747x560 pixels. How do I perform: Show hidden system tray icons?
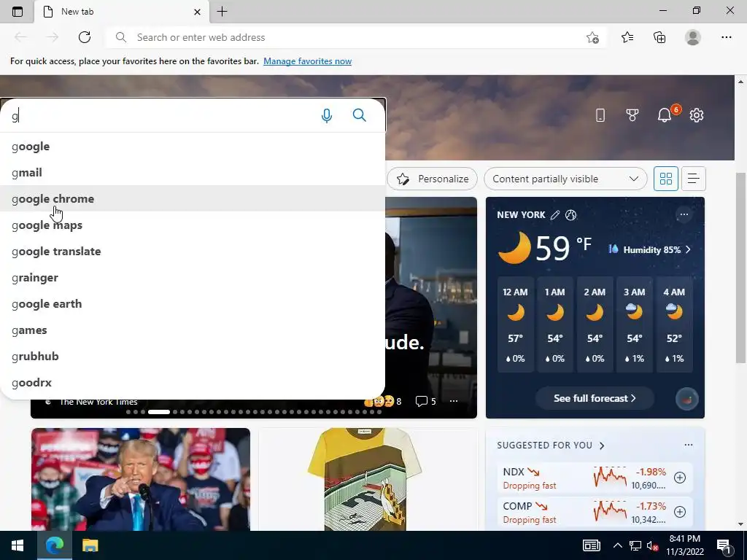coord(617,545)
